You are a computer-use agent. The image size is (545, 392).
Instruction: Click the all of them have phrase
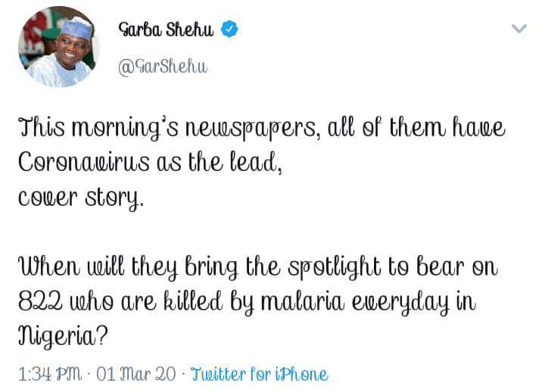[x=416, y=127]
